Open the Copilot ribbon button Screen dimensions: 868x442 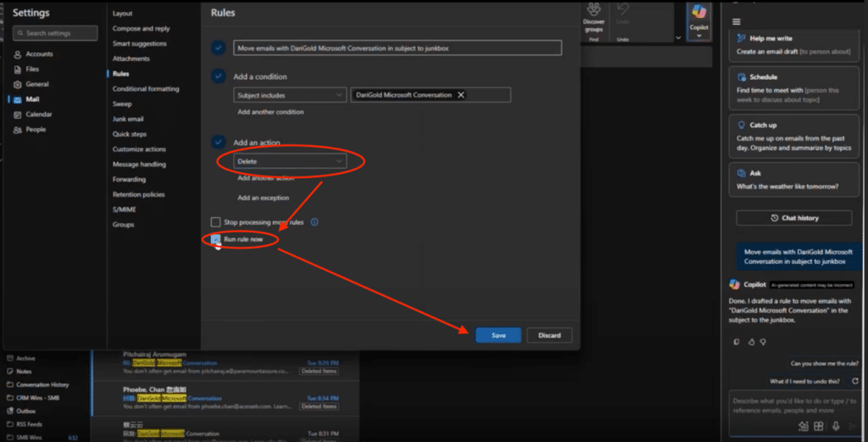click(698, 17)
